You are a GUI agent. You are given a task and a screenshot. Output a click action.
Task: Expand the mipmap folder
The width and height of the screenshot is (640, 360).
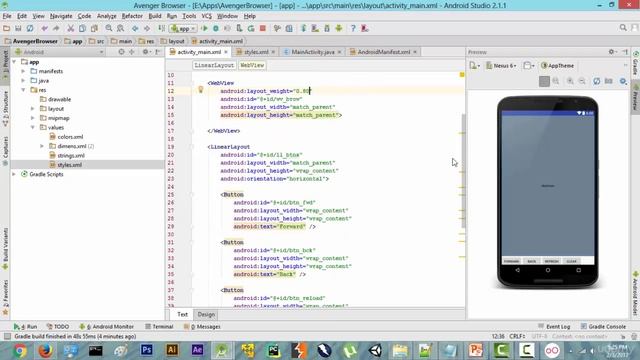pos(33,118)
